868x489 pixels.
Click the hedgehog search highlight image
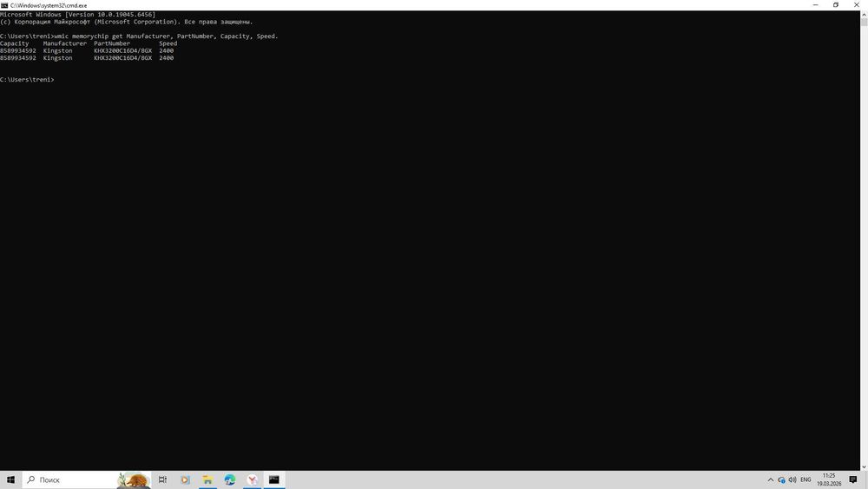[134, 480]
